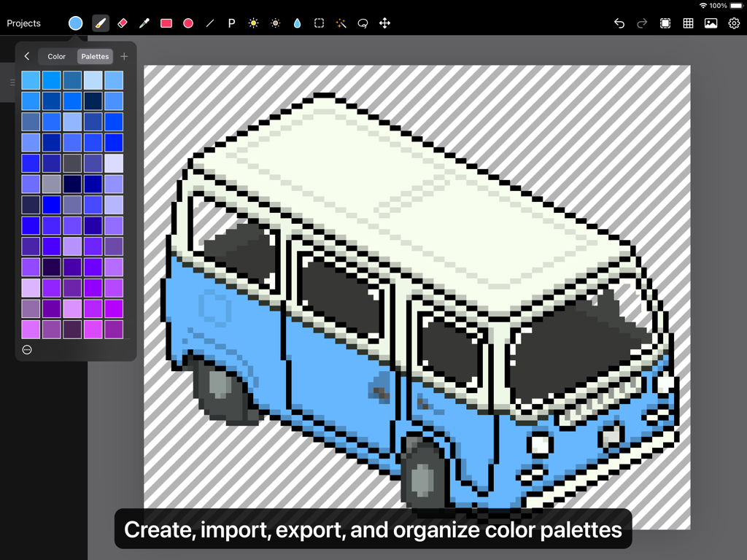Open the Reference image picker

pyautogui.click(x=711, y=23)
